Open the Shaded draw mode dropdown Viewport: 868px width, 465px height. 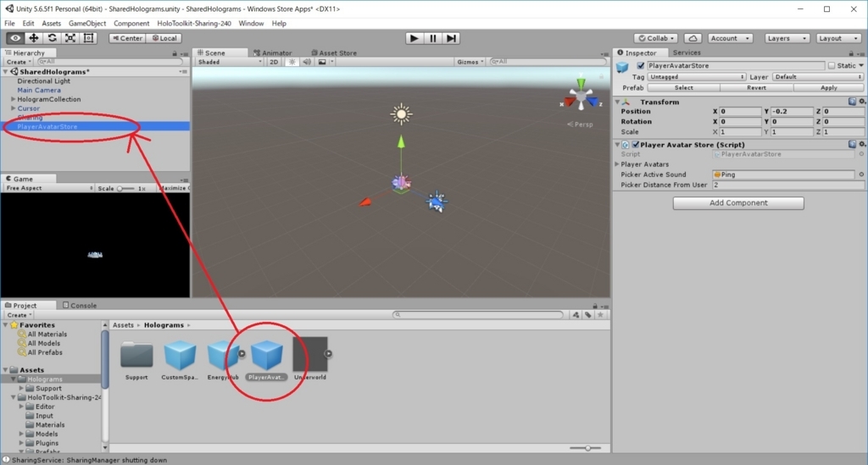click(229, 62)
